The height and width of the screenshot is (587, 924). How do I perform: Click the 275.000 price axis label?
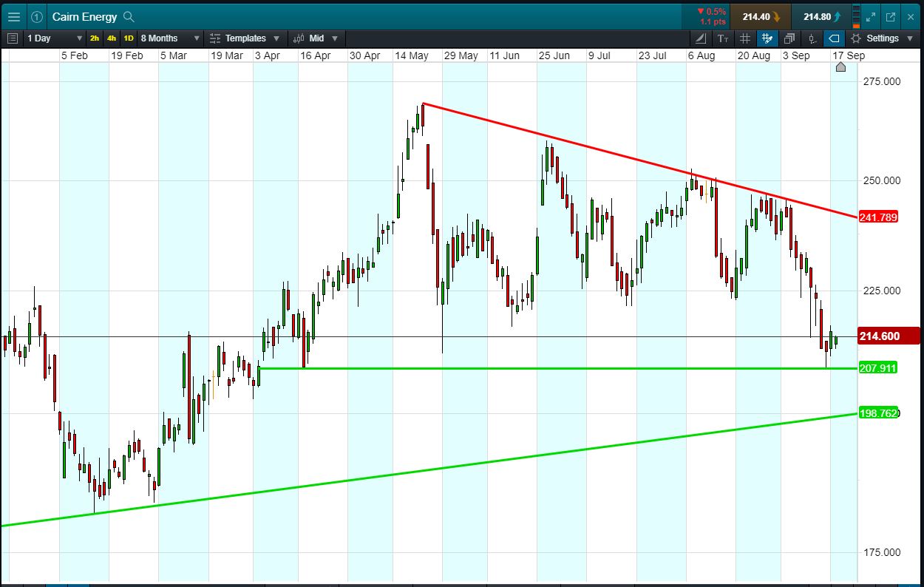pyautogui.click(x=882, y=81)
